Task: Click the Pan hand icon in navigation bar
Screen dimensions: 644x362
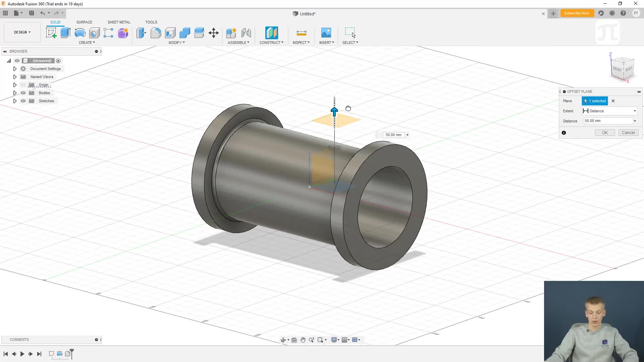Action: [303, 340]
